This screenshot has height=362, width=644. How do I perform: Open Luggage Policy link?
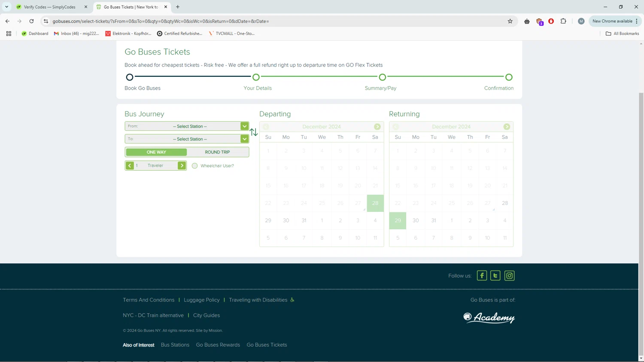[x=202, y=300]
